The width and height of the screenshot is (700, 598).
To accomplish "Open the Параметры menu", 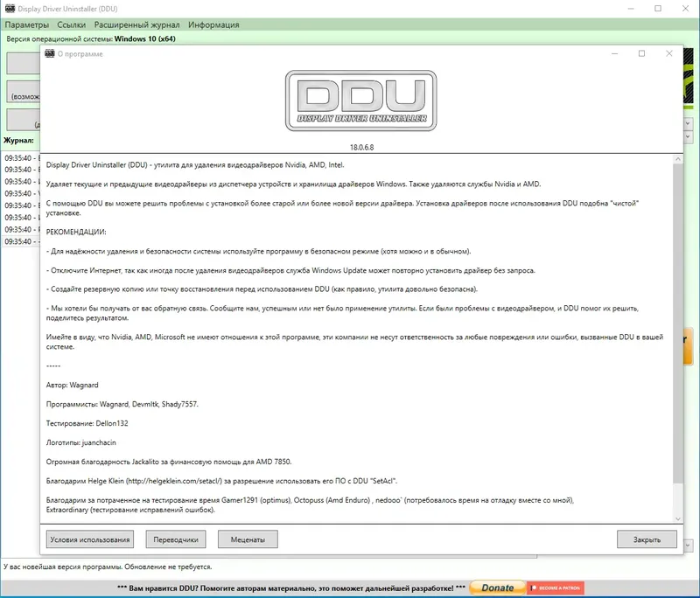I will (x=27, y=25).
